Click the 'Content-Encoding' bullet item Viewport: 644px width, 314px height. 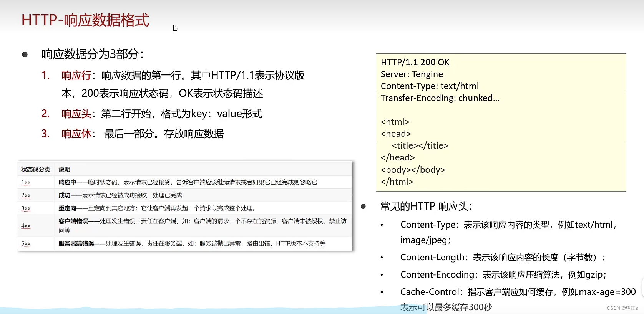pos(503,275)
